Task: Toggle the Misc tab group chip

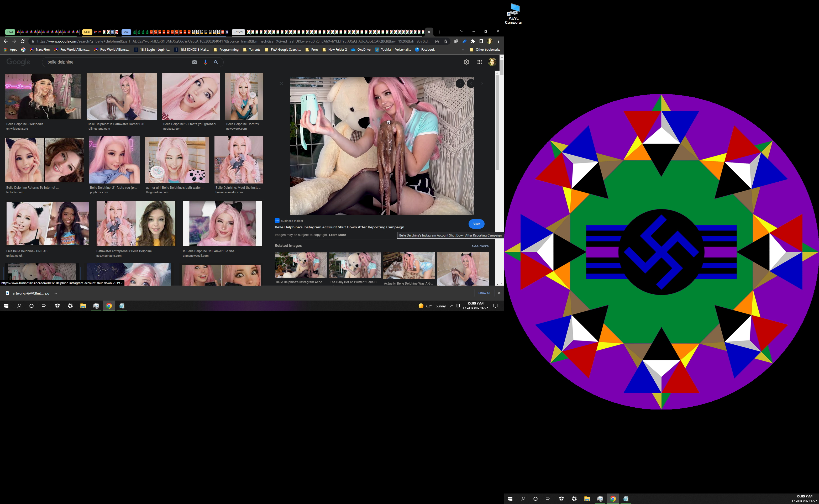Action: click(87, 32)
